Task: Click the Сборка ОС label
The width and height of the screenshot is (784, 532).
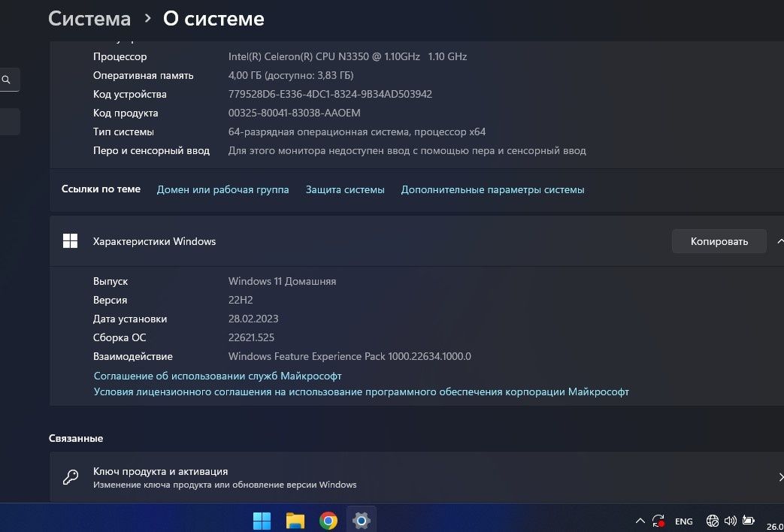Action: pos(120,338)
